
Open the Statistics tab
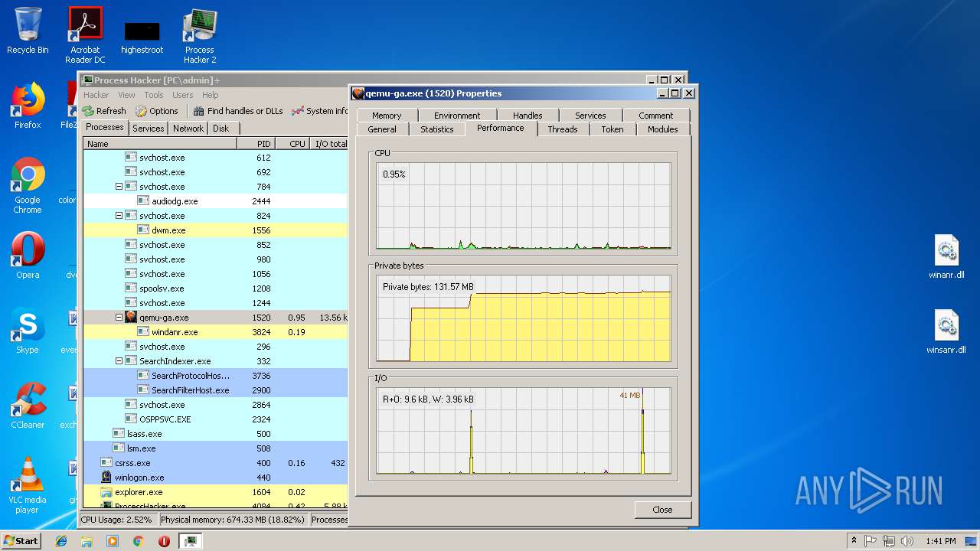coord(437,129)
